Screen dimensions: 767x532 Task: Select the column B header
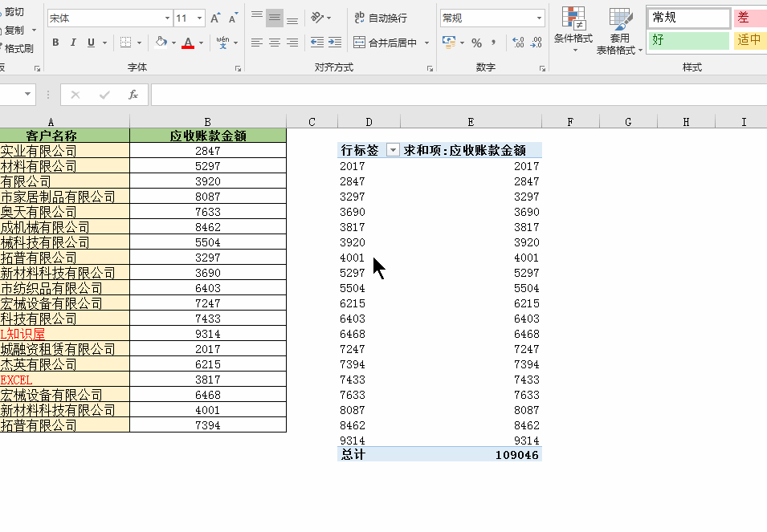[208, 122]
